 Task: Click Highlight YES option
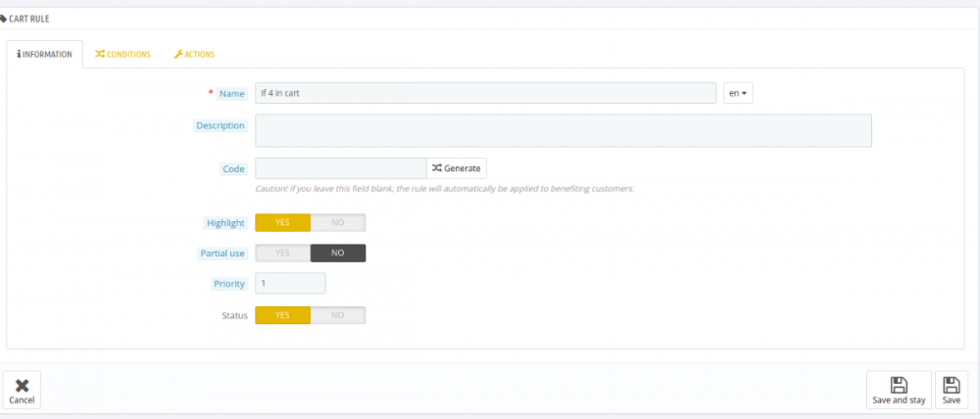point(282,223)
